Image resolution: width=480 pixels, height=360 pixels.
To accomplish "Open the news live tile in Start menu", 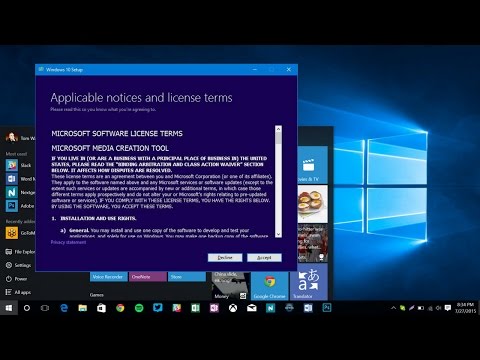I will click(312, 243).
